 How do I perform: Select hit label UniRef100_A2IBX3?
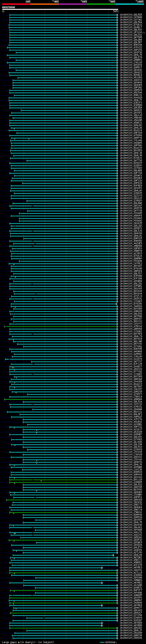(131, 254)
